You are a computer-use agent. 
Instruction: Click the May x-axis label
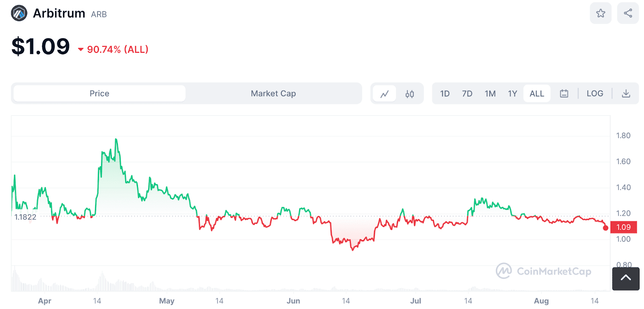(167, 301)
